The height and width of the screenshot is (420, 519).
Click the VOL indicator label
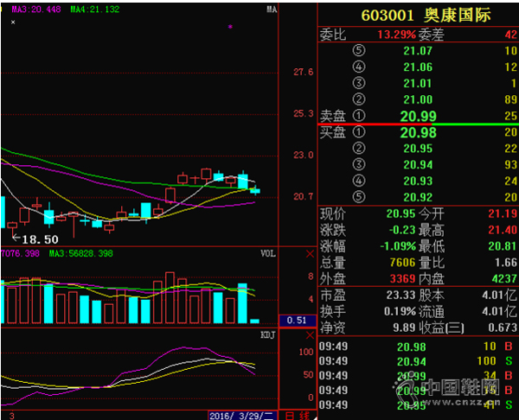(268, 255)
